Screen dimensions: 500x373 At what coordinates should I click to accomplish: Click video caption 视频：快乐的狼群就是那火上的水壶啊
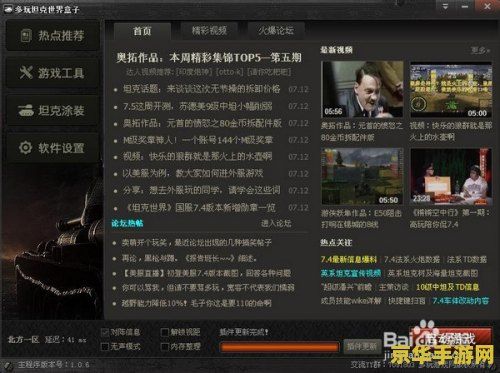[x=451, y=131]
